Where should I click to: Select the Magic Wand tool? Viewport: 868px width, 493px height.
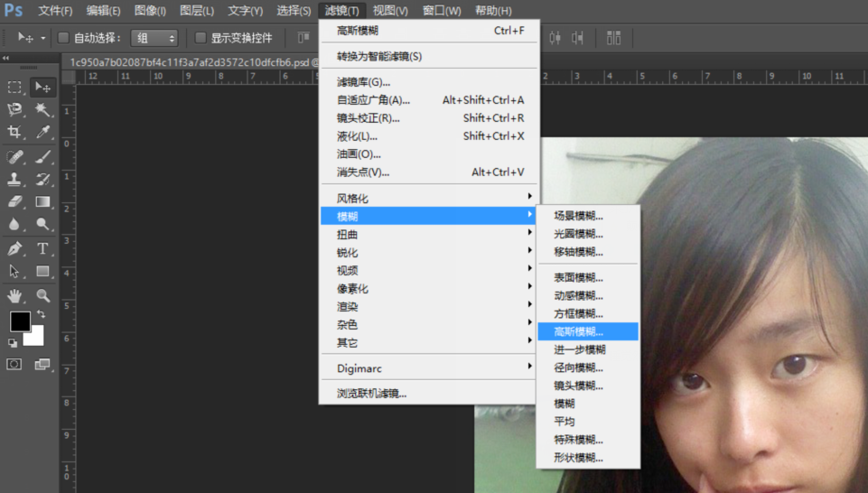(x=42, y=109)
